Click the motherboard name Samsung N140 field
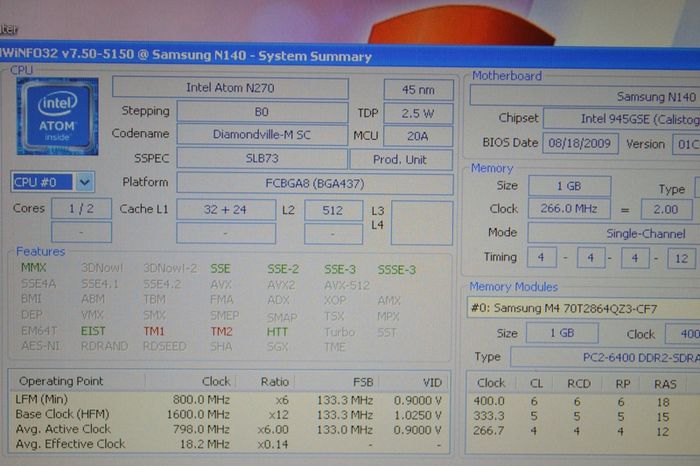 click(x=585, y=96)
